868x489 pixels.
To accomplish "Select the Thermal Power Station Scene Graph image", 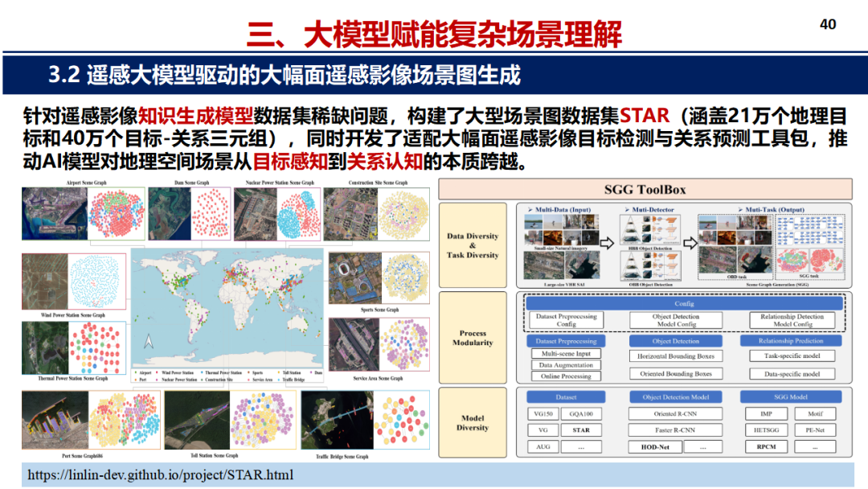I will (x=73, y=347).
